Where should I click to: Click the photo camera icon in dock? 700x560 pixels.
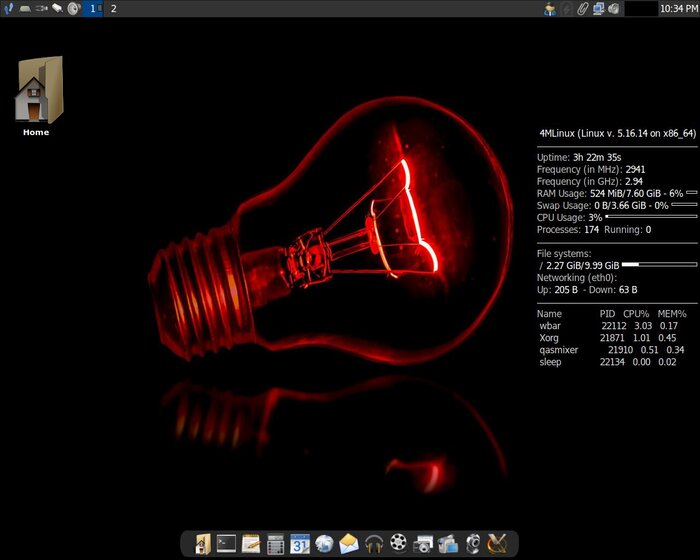[423, 544]
